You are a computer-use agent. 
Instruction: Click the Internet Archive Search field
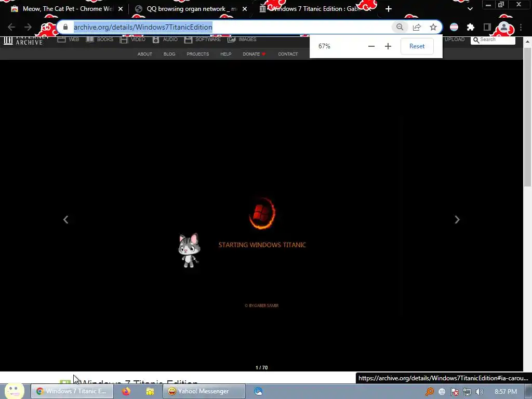click(x=493, y=40)
